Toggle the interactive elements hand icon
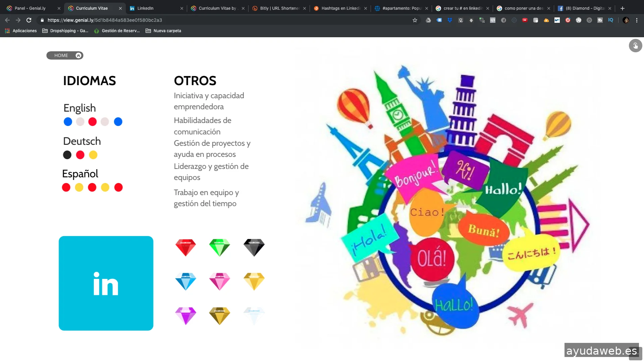644x362 pixels. click(x=635, y=46)
